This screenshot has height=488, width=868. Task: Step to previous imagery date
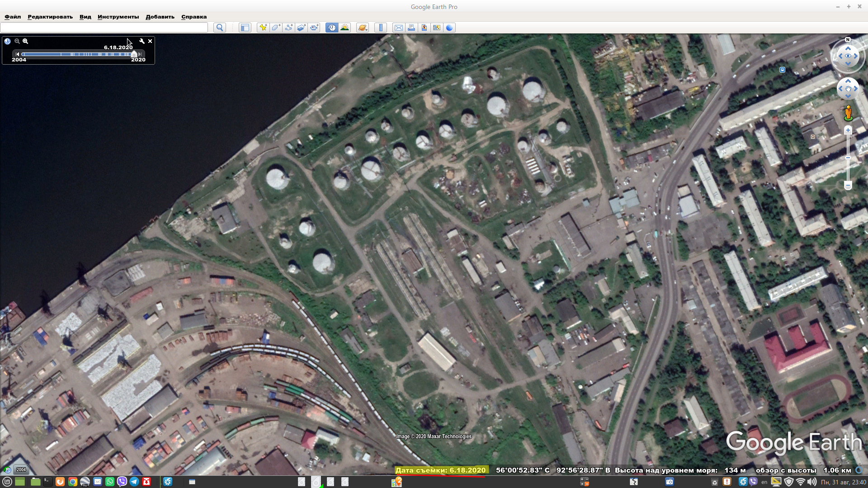[17, 54]
